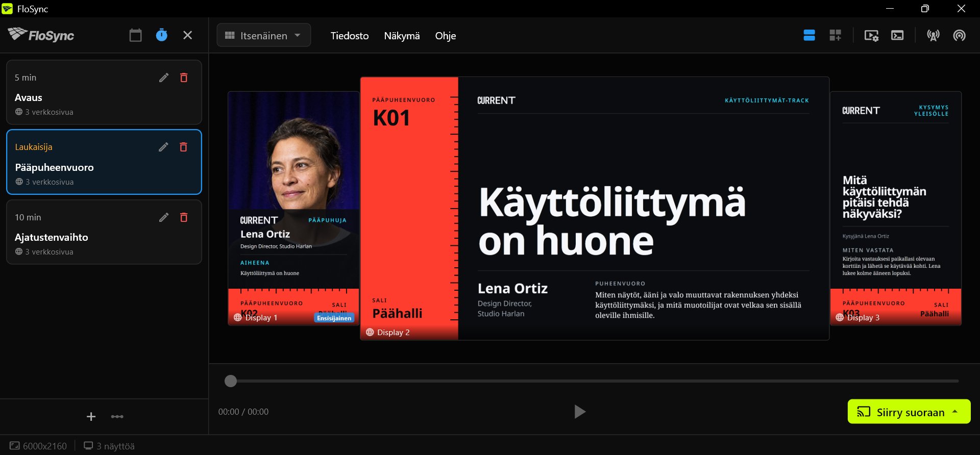Select the Ajatustenvaihto scene card

104,232
